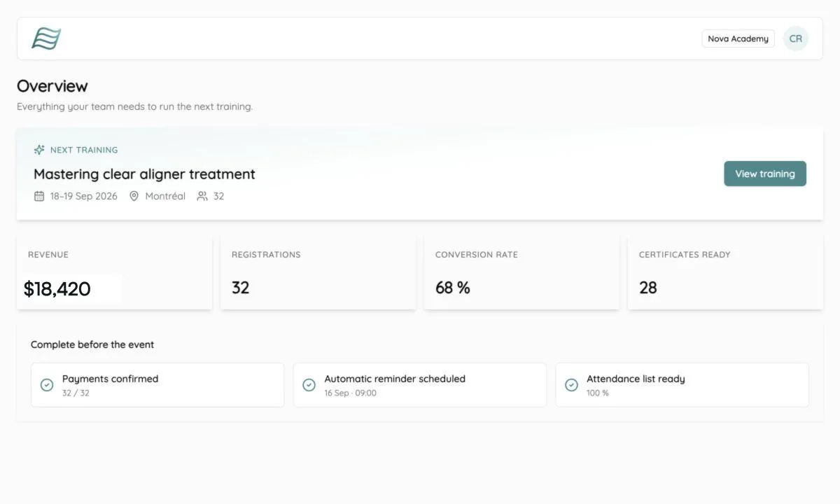This screenshot has width=840, height=504.
Task: Click the location pin icon by Montréal
Action: click(134, 196)
